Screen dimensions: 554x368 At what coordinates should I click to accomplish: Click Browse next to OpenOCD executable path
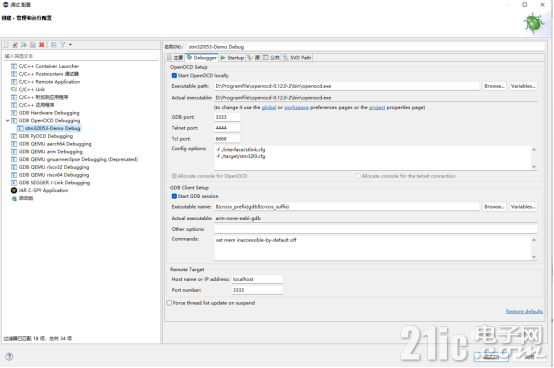coord(494,86)
